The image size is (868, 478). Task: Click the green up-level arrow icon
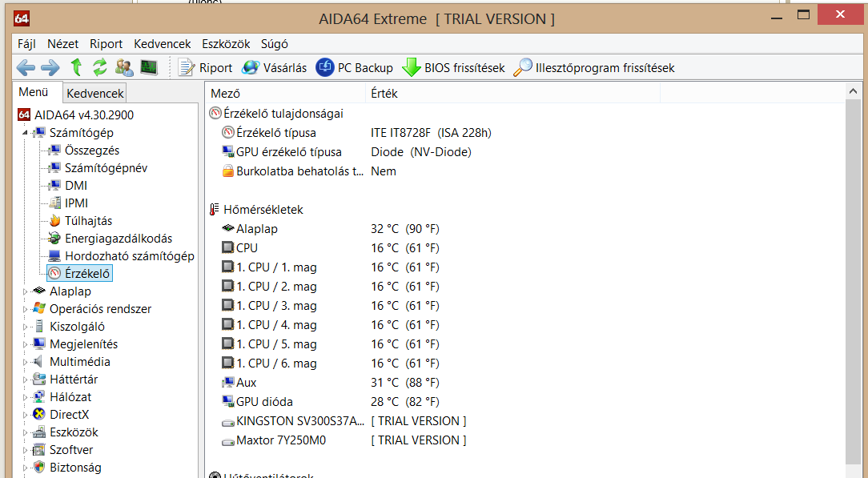click(x=76, y=67)
